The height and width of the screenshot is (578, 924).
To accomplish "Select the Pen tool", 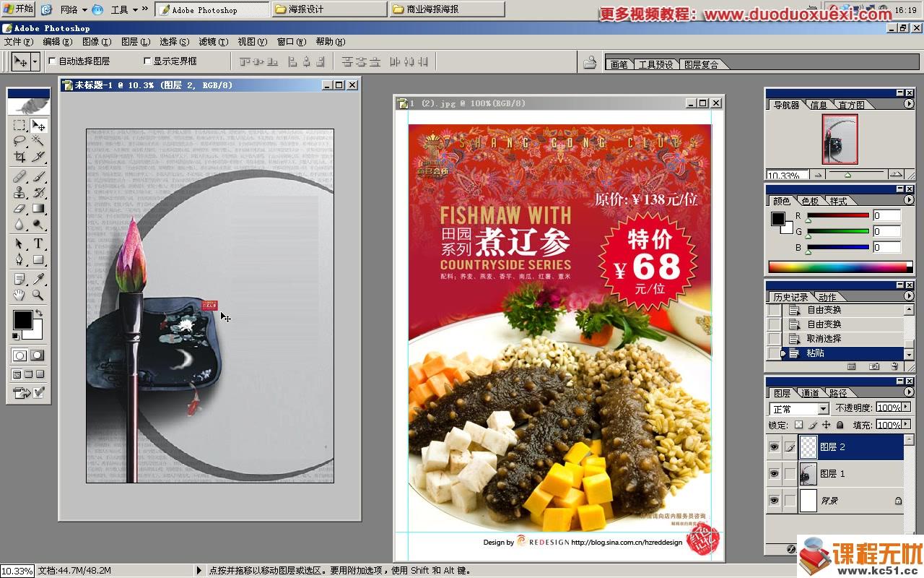I will click(x=19, y=259).
